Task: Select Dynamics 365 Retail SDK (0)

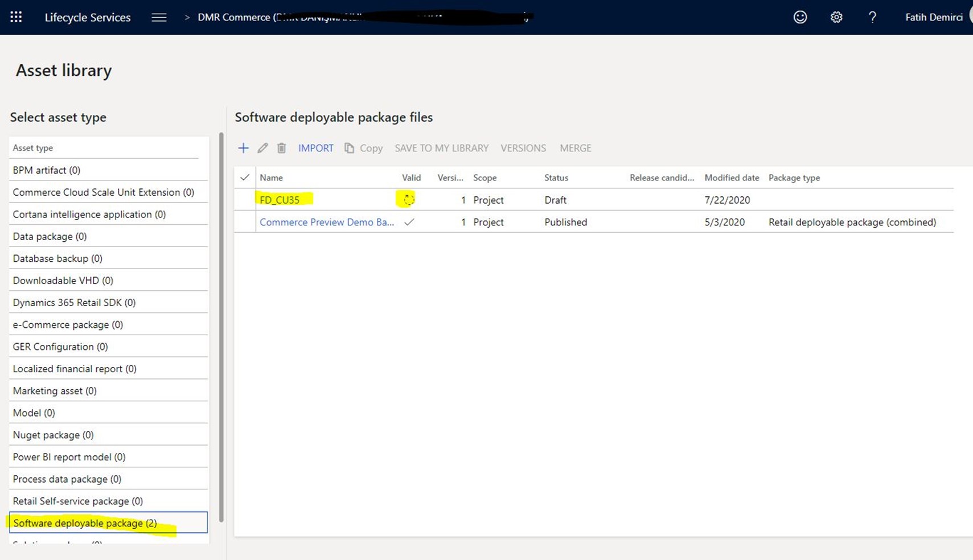Action: point(108,303)
